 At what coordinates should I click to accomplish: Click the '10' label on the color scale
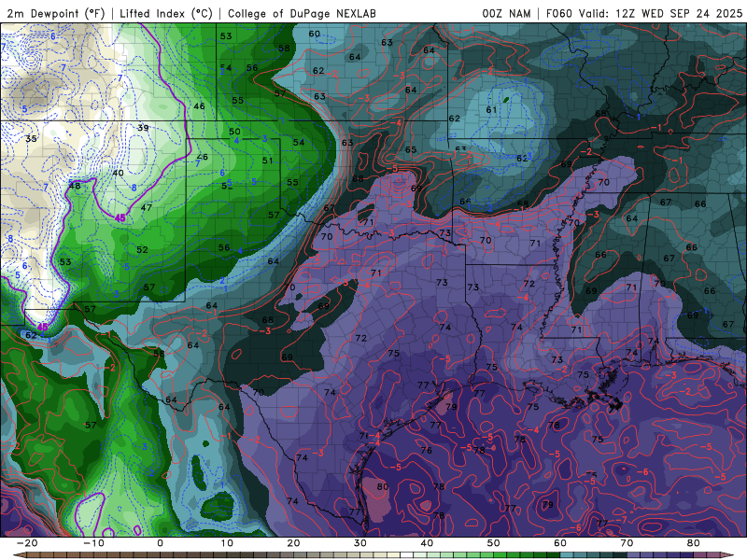coord(227,543)
